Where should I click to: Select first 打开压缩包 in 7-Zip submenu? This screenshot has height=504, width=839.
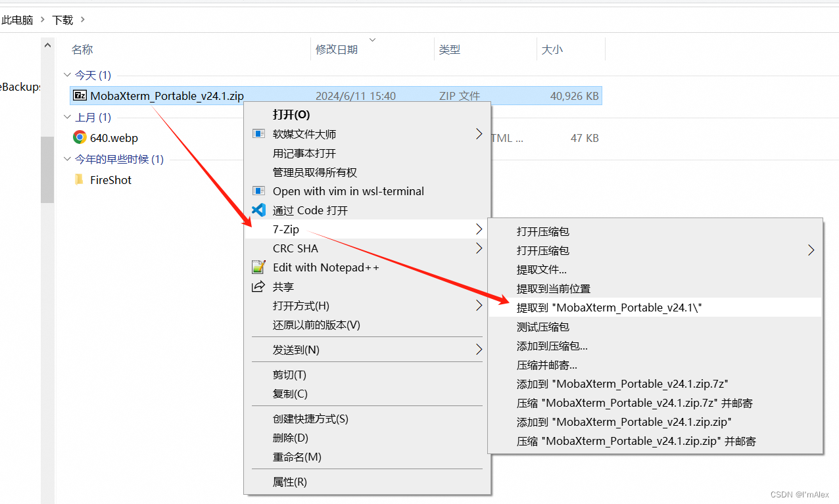click(543, 231)
